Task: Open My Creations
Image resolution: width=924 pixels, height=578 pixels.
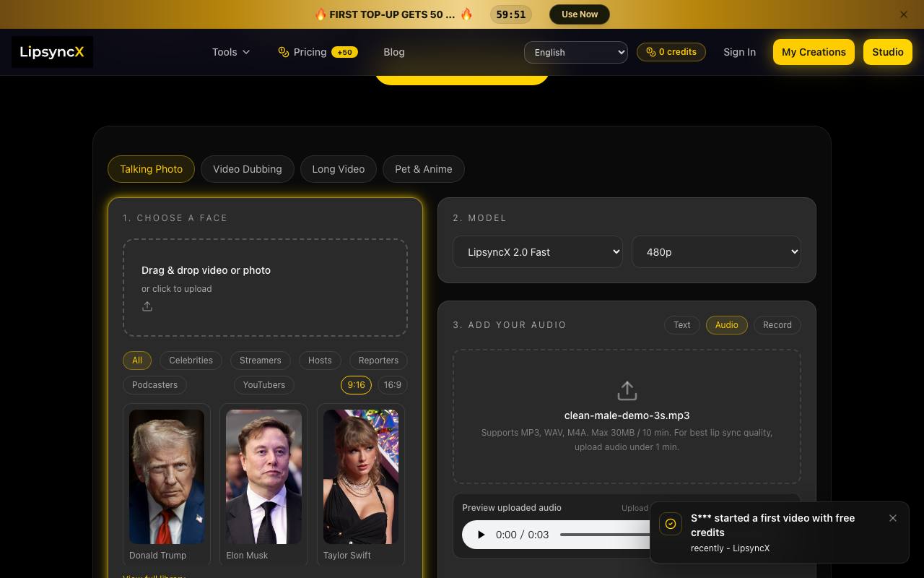Action: pos(814,52)
